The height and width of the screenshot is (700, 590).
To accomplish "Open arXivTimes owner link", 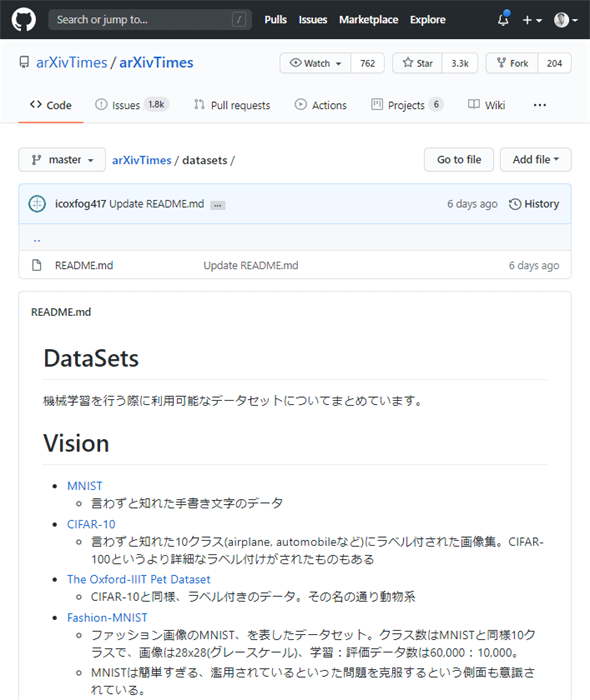I will (71, 62).
